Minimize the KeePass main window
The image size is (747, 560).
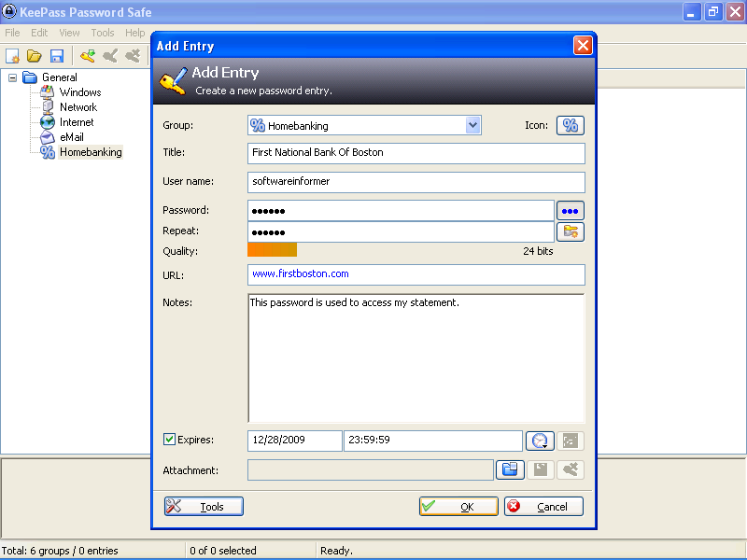tap(692, 12)
